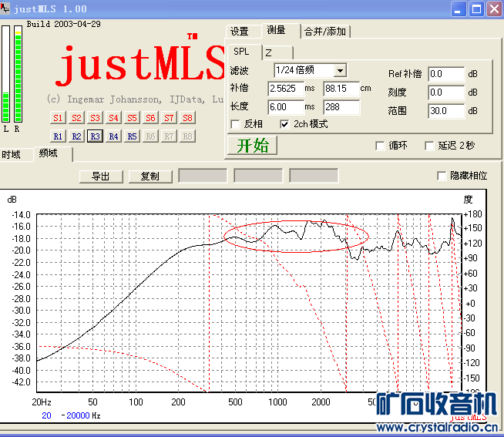Click the blue 20 start frequency value
This screenshot has width=504, height=437.
point(46,415)
